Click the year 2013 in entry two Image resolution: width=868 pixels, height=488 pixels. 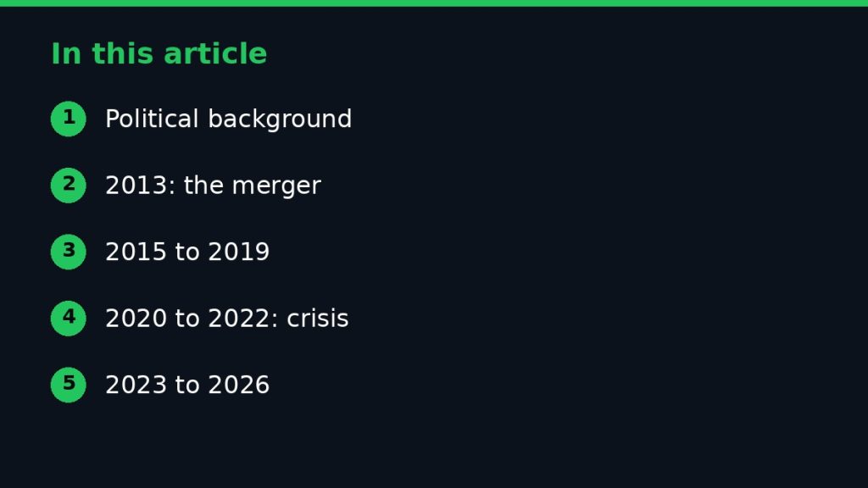coord(136,186)
